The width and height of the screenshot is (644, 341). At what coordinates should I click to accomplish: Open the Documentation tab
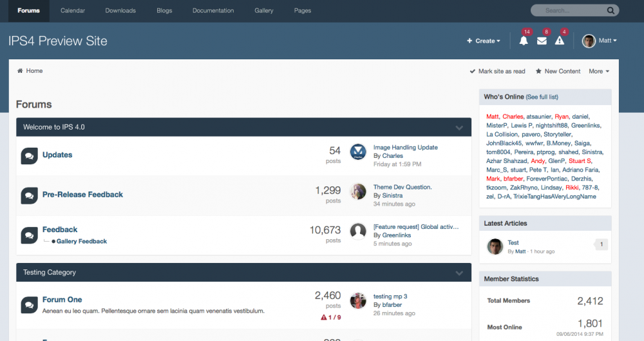tap(213, 11)
